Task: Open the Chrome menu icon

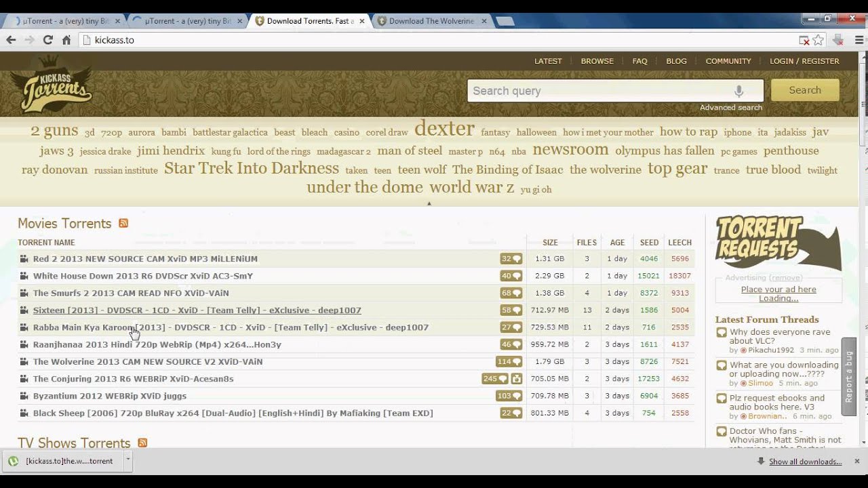Action: [859, 40]
